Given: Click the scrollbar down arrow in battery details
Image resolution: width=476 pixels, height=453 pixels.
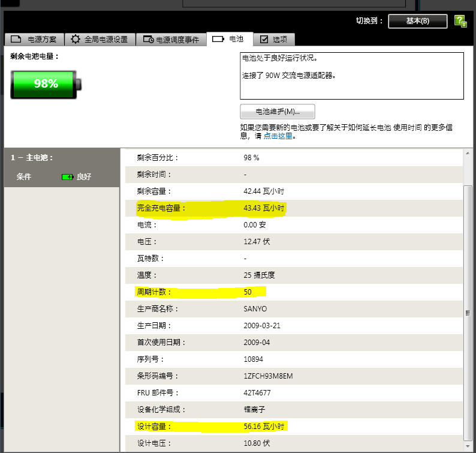Looking at the screenshot, I should point(468,448).
